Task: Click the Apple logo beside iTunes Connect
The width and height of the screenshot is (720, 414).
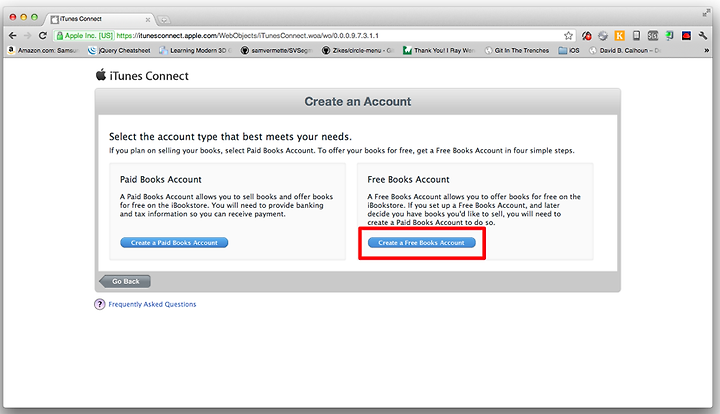Action: tap(101, 75)
